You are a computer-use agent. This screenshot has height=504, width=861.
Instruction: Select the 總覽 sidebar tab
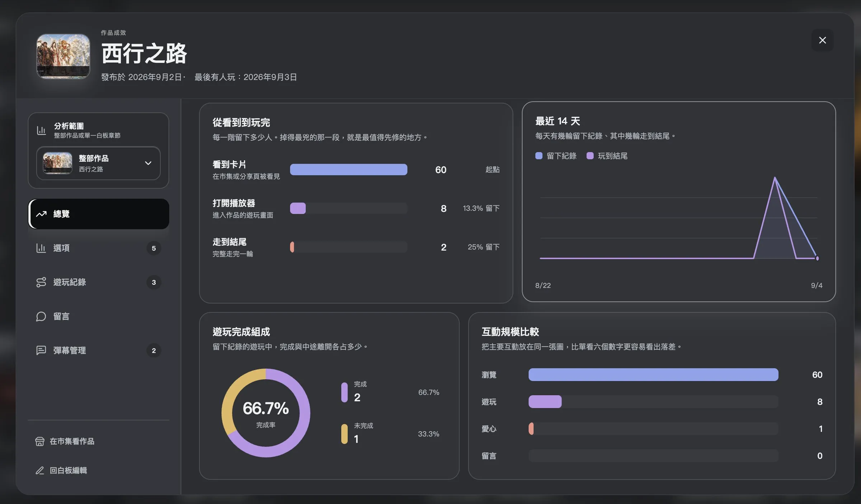99,214
